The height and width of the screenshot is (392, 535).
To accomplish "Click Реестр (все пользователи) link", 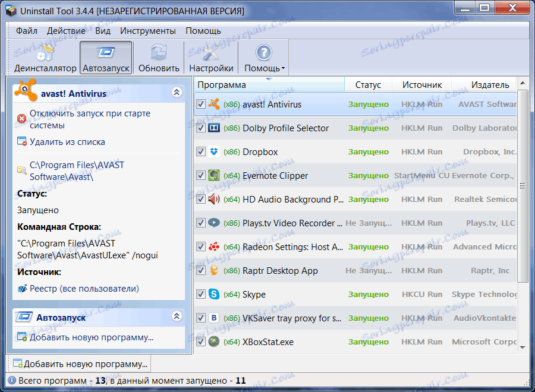I will click(84, 289).
